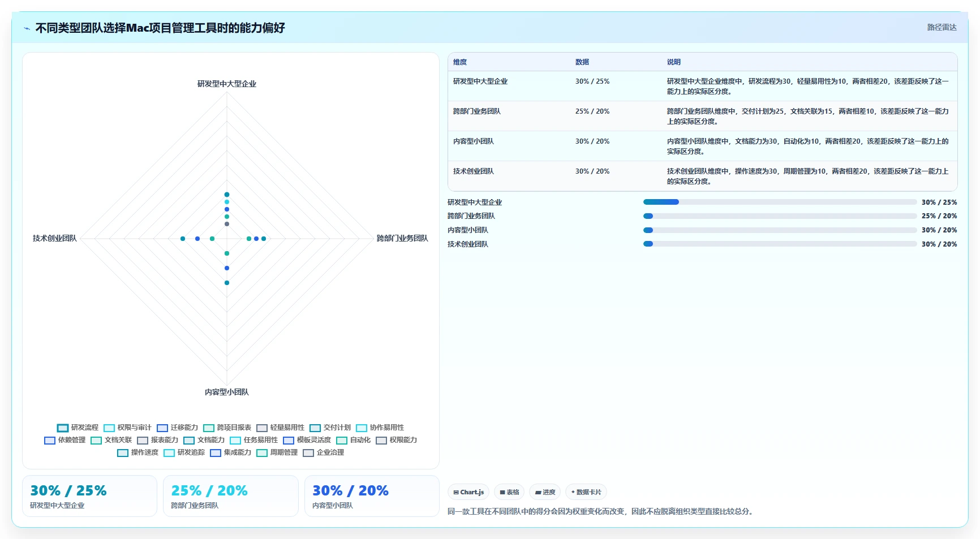The image size is (980, 539).
Task: Click 30% / 25% value beside top progress bar
Action: click(x=939, y=202)
